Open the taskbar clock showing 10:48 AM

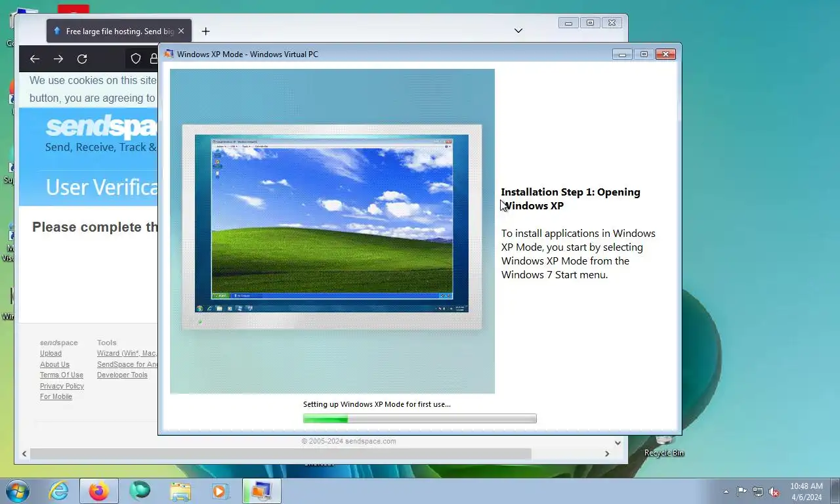pyautogui.click(x=807, y=492)
